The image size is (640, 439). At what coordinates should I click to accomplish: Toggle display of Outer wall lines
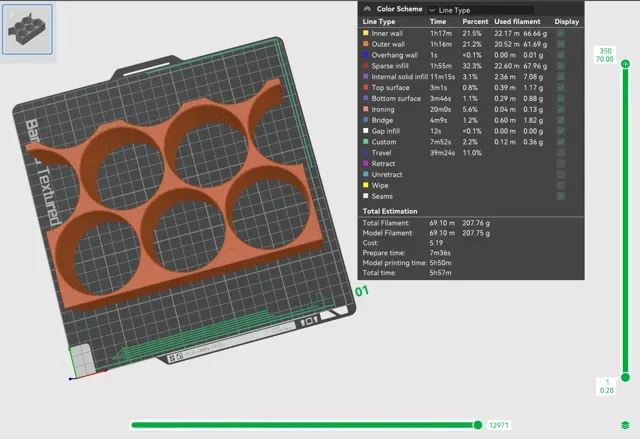[561, 44]
